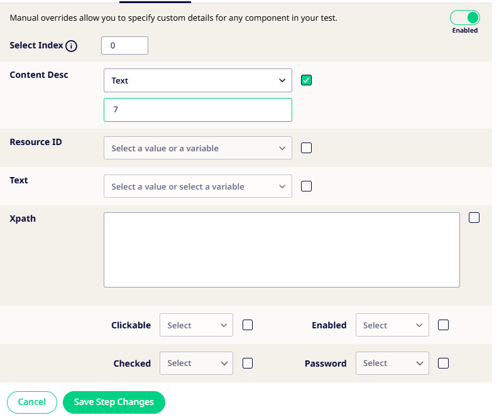Click the Select Index info icon
Screen dimensions: 504x420
pyautogui.click(x=71, y=46)
